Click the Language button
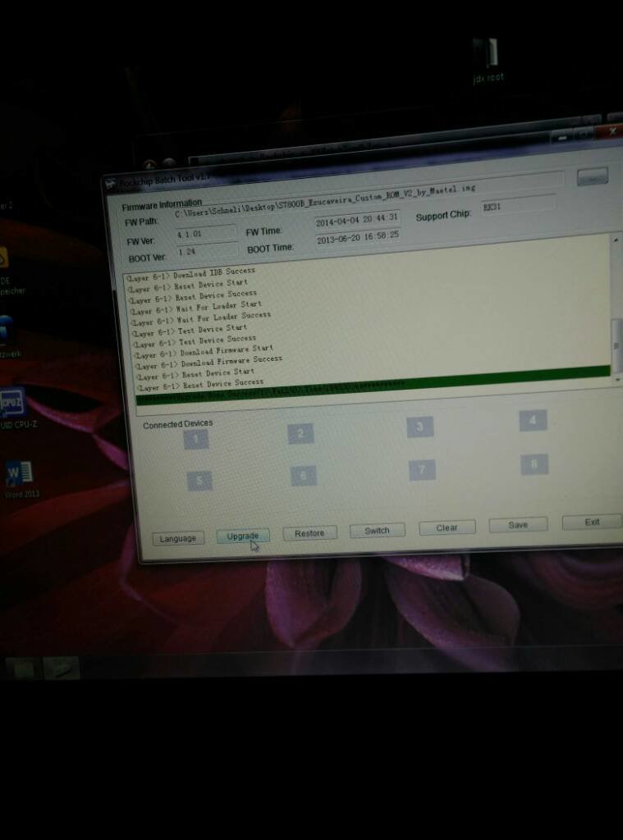623x840 pixels. tap(177, 538)
